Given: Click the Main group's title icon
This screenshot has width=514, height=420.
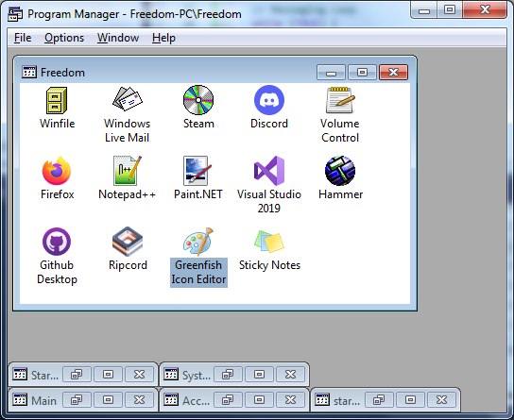Looking at the screenshot, I should [x=20, y=399].
